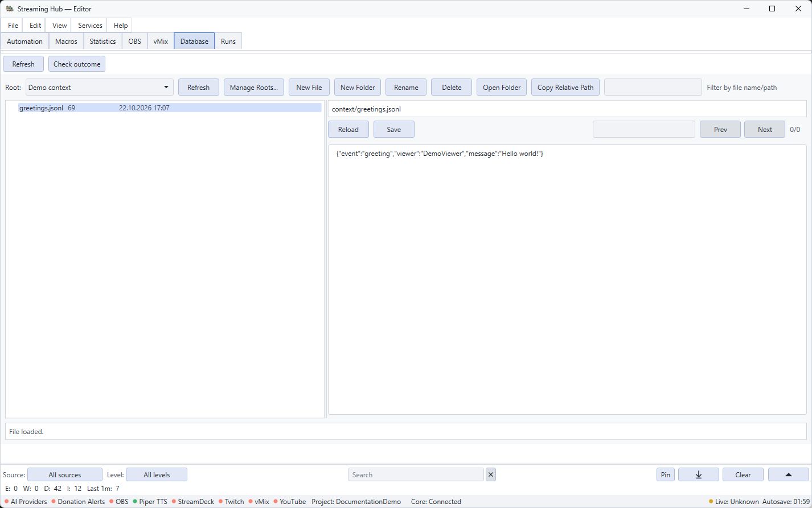Focus the log Search field

tap(416, 474)
